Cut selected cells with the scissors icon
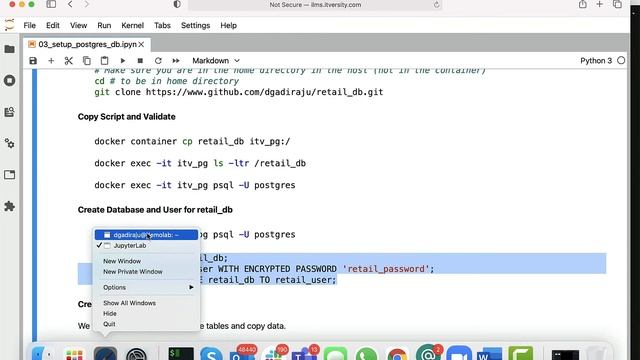Screen dimensions: 640x360 point(69,61)
